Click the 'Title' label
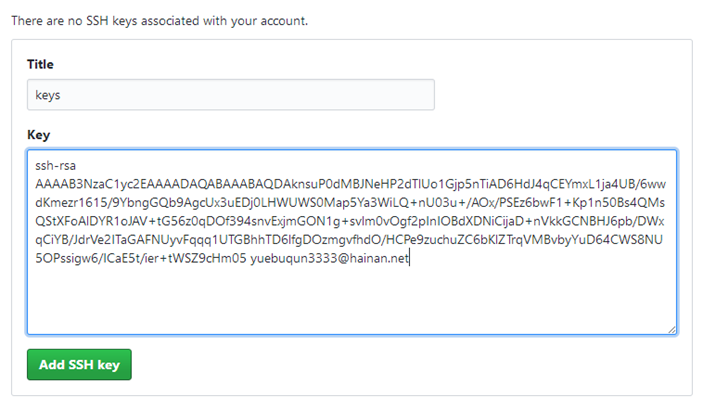The image size is (703, 410). click(x=40, y=64)
